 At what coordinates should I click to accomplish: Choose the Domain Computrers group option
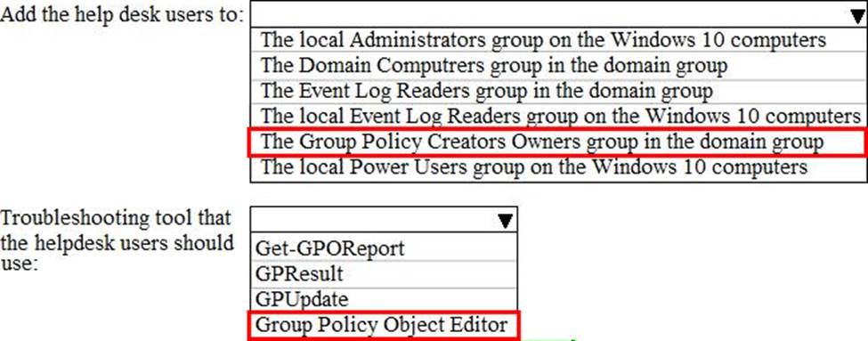[559, 65]
